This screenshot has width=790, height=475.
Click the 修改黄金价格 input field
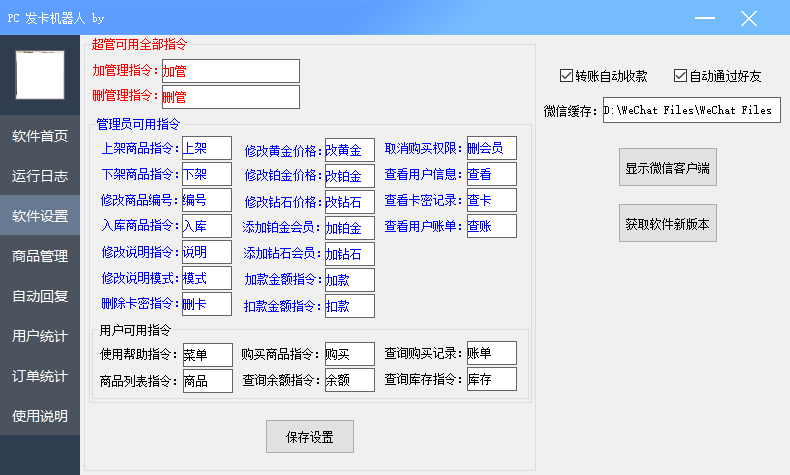point(350,150)
